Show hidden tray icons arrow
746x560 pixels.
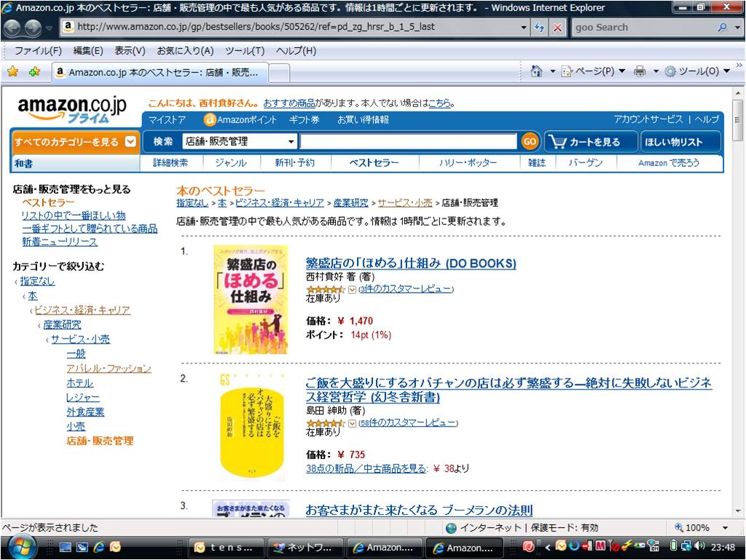[548, 547]
